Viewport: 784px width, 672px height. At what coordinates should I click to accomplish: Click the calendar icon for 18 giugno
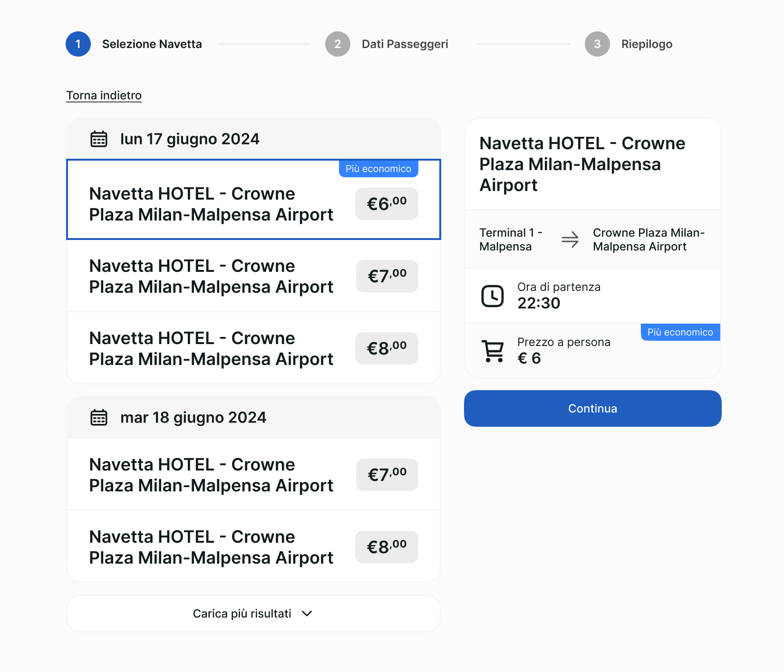click(x=97, y=417)
